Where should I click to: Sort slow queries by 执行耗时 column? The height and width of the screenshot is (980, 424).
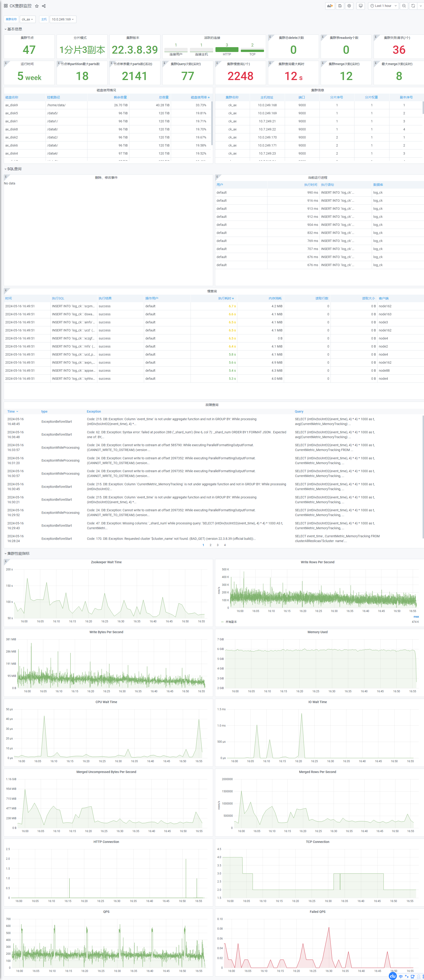coord(226,298)
